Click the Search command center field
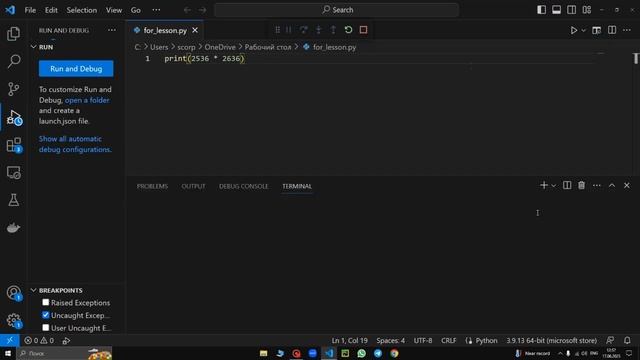The image size is (640, 360). (x=337, y=10)
